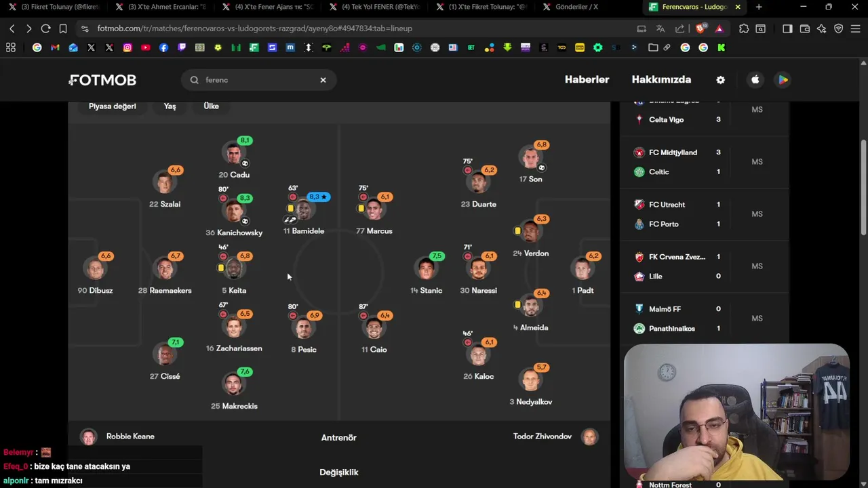Click the share page icon
This screenshot has height=488, width=868.
[x=679, y=28]
